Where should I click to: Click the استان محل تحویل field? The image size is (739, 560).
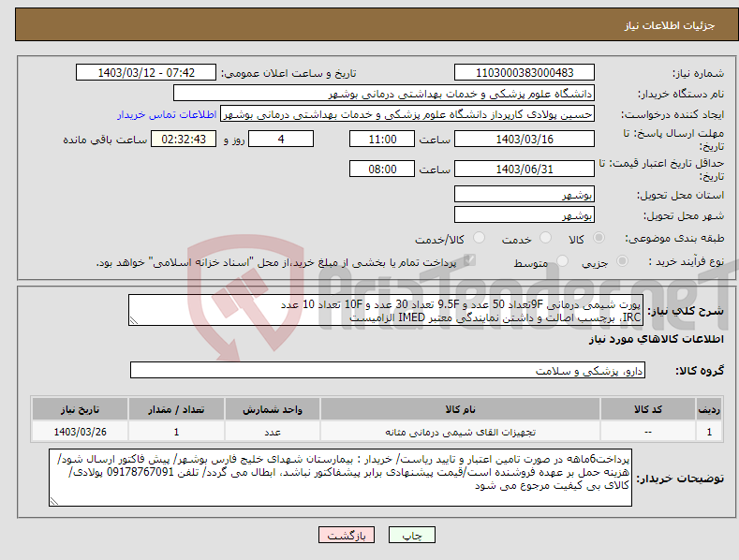point(525,194)
